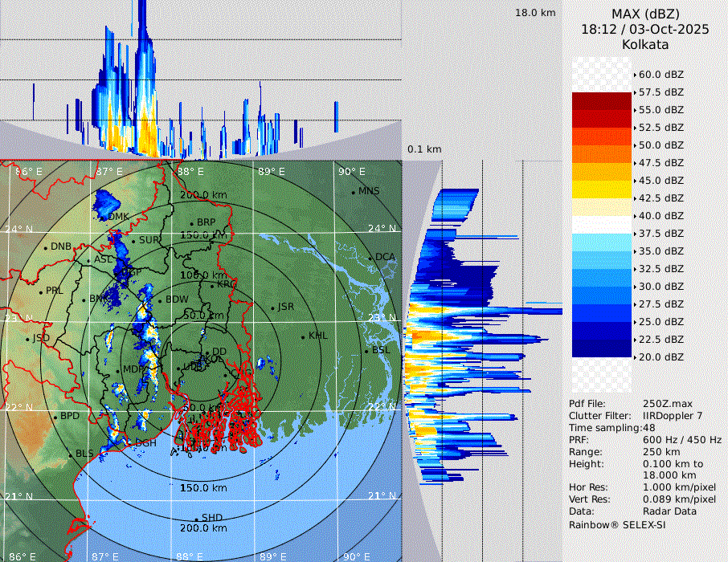Select the 18.0 km height label
This screenshot has height=562, width=728.
tap(535, 13)
